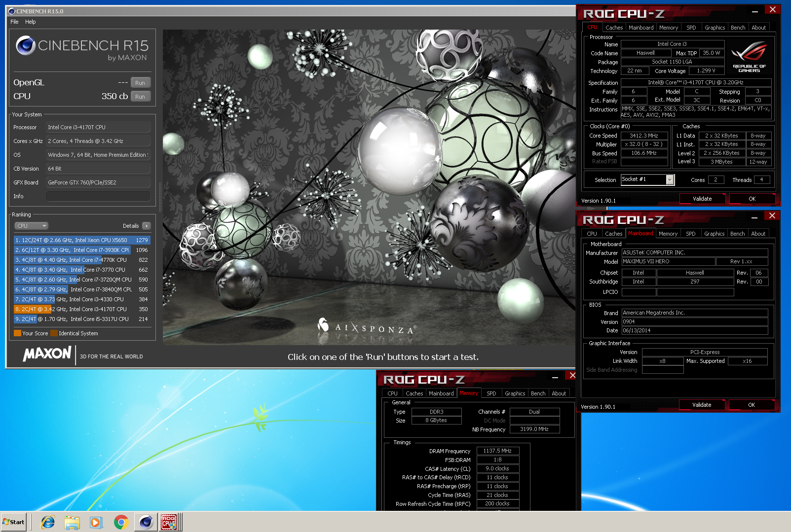Select ranking row Core i3-4330 CPU
Screen dimensions: 791x532
82,299
